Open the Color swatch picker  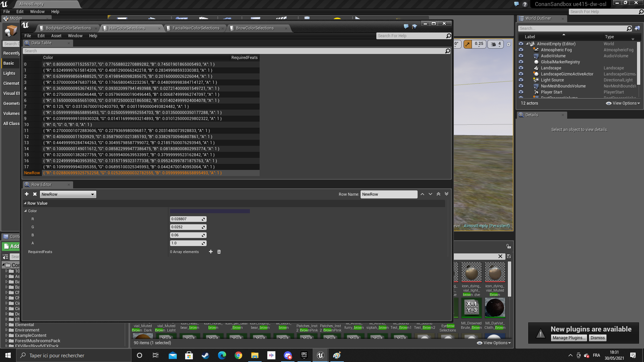point(210,211)
